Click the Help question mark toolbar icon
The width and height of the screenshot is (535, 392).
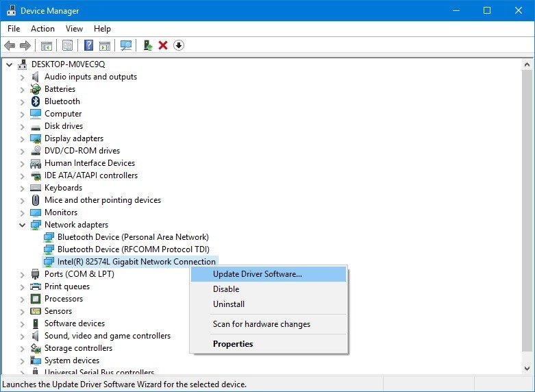click(88, 46)
